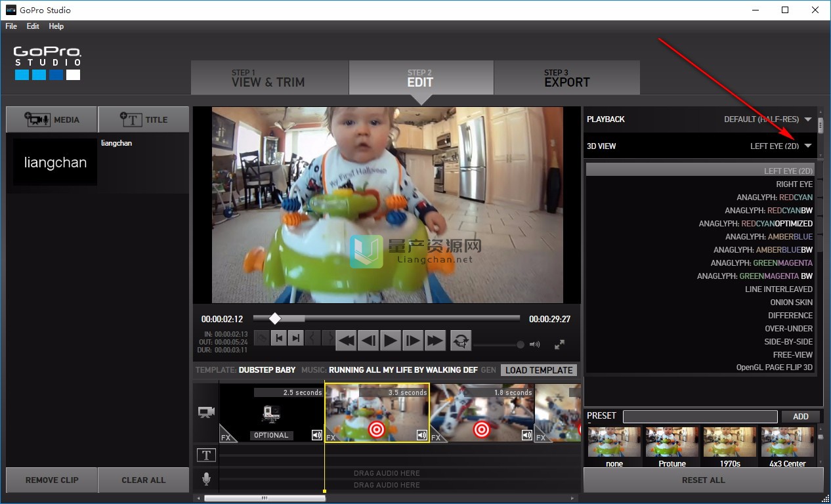
Task: Collapse the 3D View dropdown arrow
Action: (x=808, y=146)
